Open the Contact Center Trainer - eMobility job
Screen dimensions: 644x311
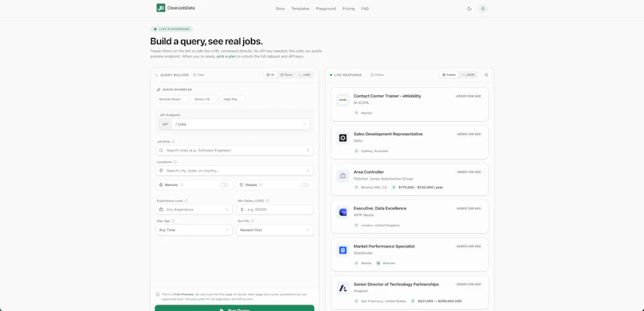pyautogui.click(x=387, y=96)
